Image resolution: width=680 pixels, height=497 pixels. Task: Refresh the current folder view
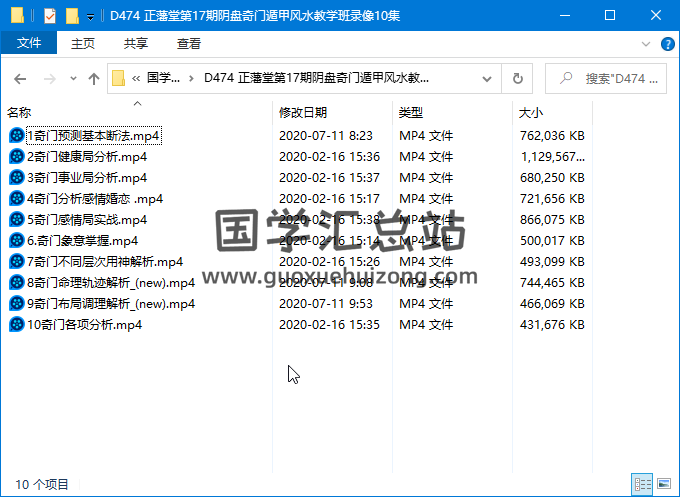[517, 78]
